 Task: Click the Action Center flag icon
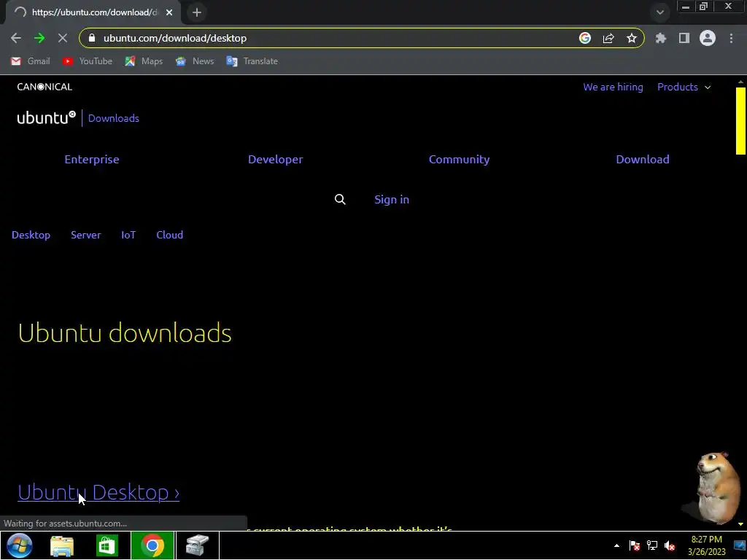[634, 545]
